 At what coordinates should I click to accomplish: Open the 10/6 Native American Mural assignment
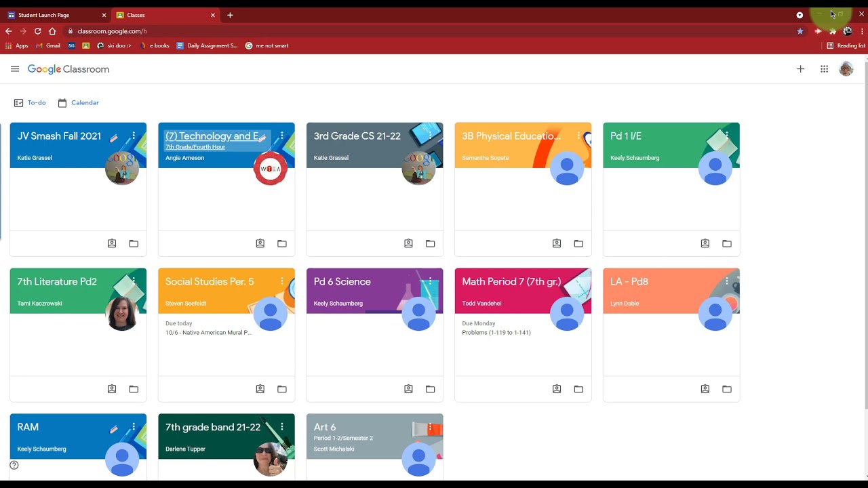208,333
